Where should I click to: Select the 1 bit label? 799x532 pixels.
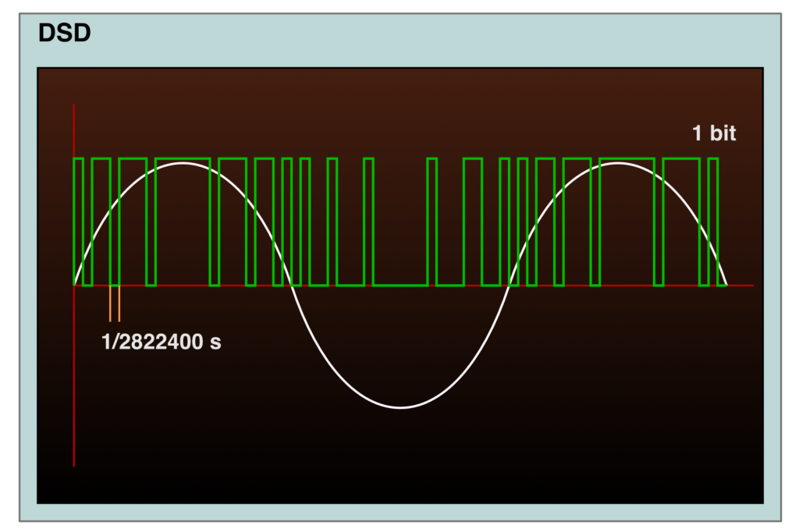coord(714,133)
